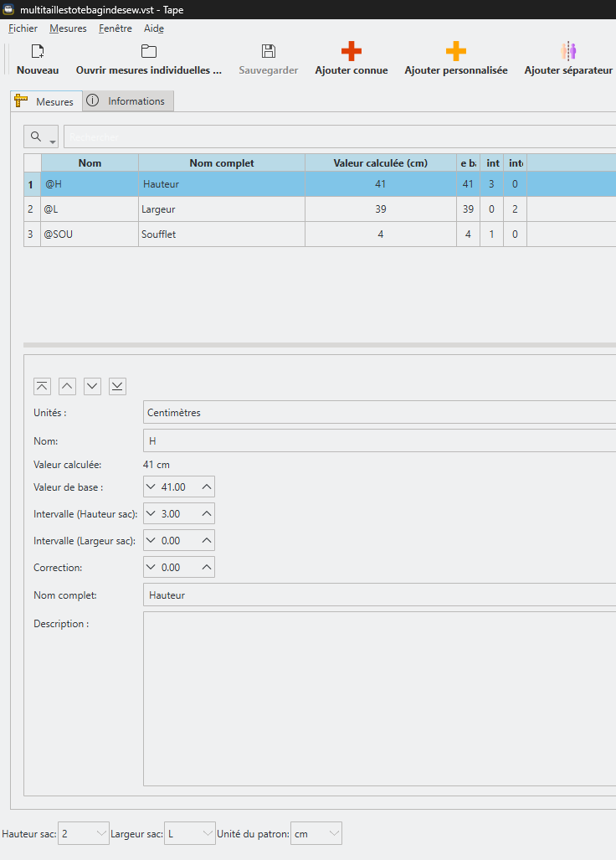Click the orange Ajouter personnalisée plus icon
The height and width of the screenshot is (860, 616).
click(456, 52)
